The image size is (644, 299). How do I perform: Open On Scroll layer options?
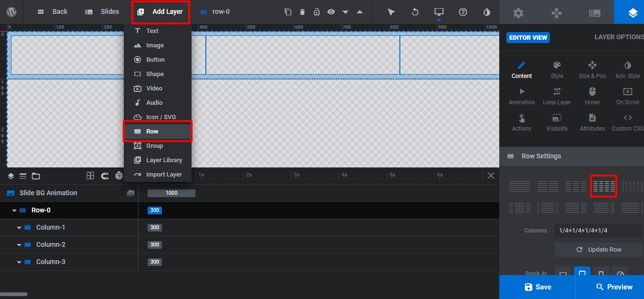coord(628,96)
